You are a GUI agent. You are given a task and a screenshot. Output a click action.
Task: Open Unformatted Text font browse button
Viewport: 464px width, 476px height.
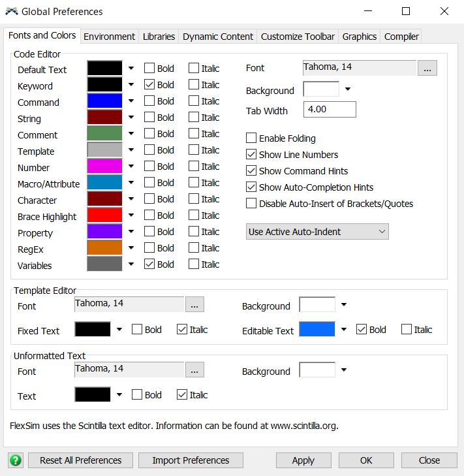[x=195, y=370]
